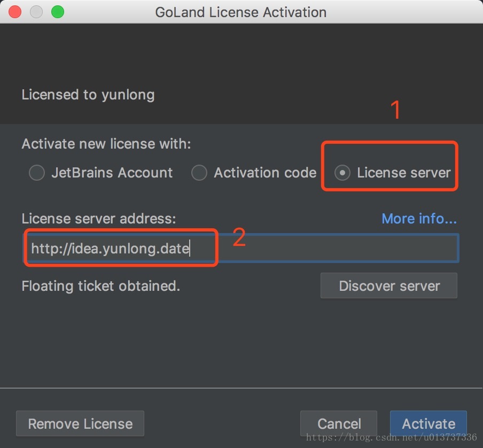
Task: Open the More info... link
Action: (419, 219)
